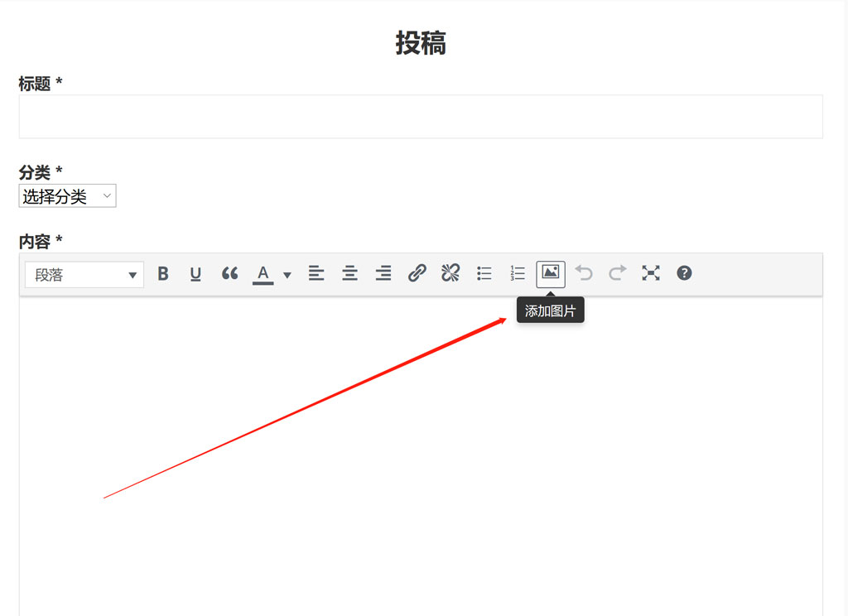Screen dimensions: 848x616
Task: Toggle underline formatting
Action: 195,274
